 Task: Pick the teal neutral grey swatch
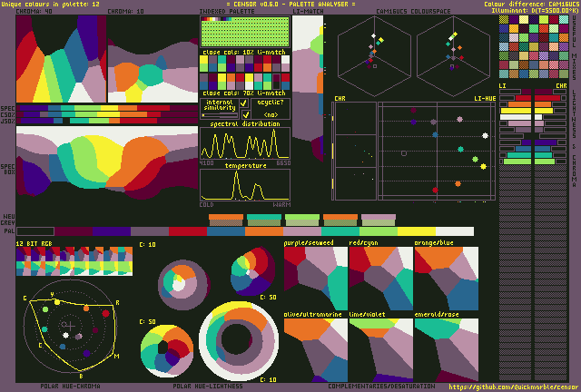tap(264, 220)
